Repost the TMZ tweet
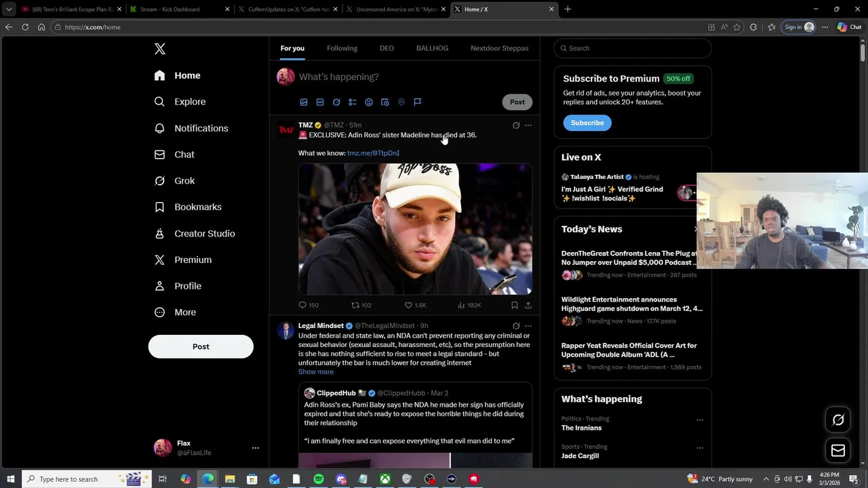The width and height of the screenshot is (868, 488). [x=361, y=305]
